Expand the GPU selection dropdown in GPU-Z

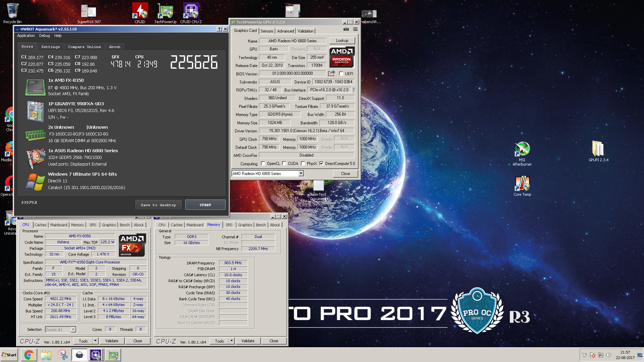301,174
